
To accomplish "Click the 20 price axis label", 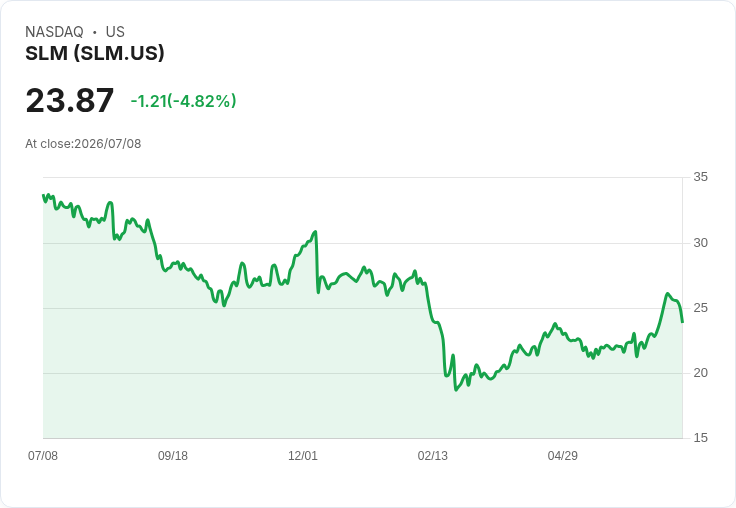I will tap(701, 373).
